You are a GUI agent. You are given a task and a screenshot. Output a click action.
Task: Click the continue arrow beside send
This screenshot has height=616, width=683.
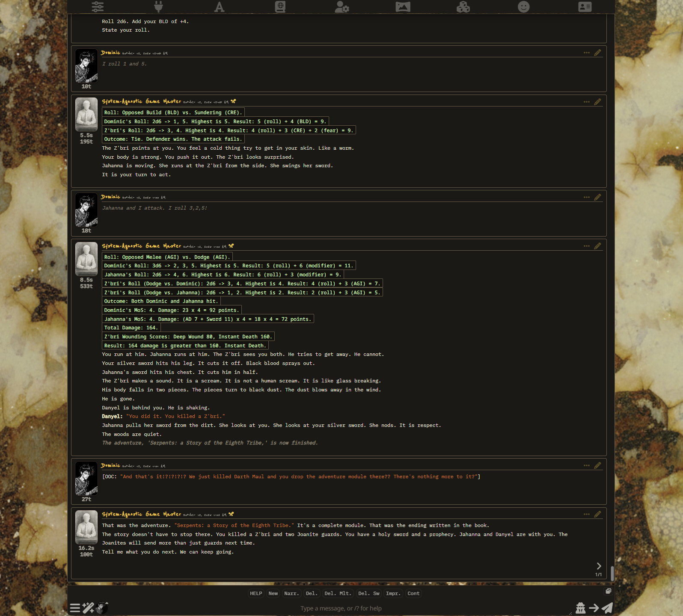(x=594, y=608)
